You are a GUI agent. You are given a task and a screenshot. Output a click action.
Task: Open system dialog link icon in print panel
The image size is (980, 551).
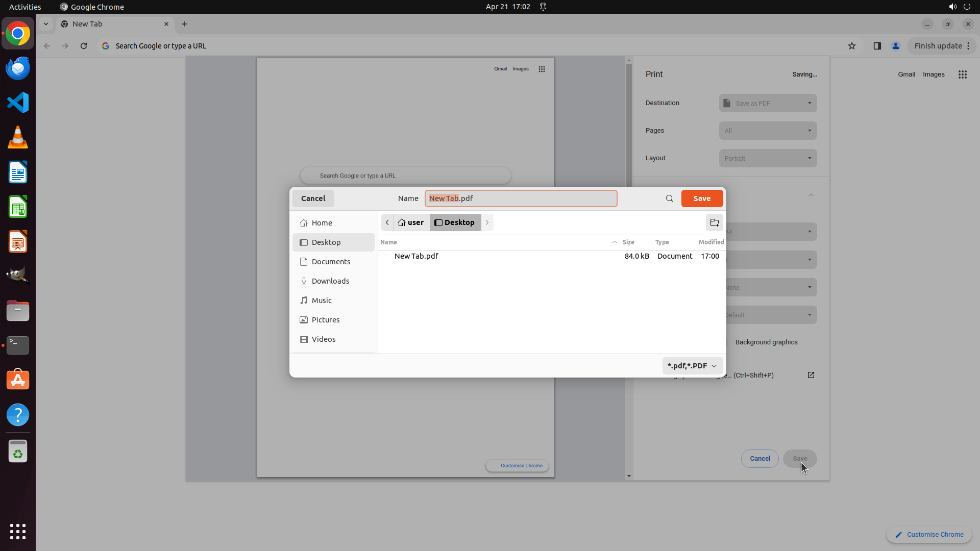(x=811, y=375)
